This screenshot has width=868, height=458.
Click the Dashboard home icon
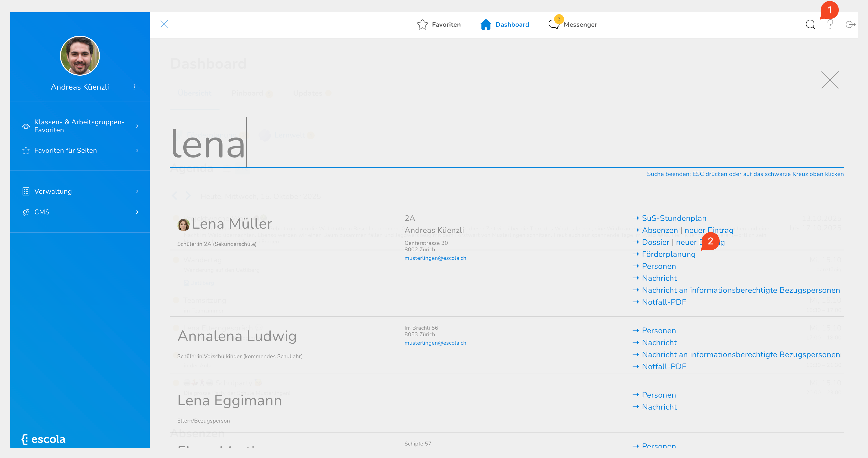click(x=485, y=24)
